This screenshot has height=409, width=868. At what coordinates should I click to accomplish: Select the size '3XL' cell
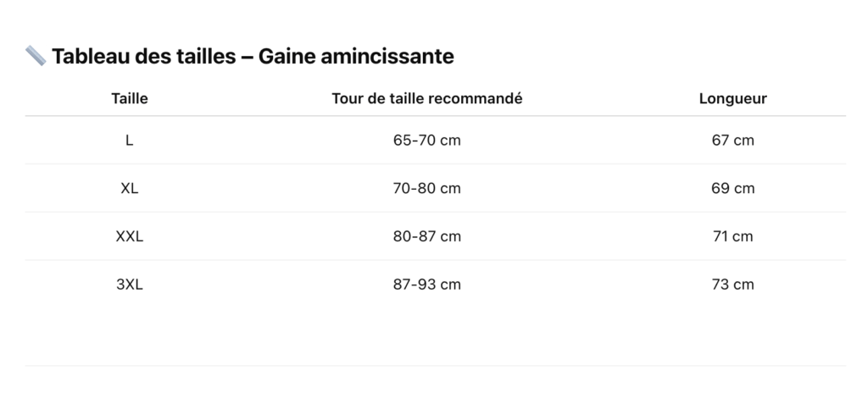click(130, 285)
